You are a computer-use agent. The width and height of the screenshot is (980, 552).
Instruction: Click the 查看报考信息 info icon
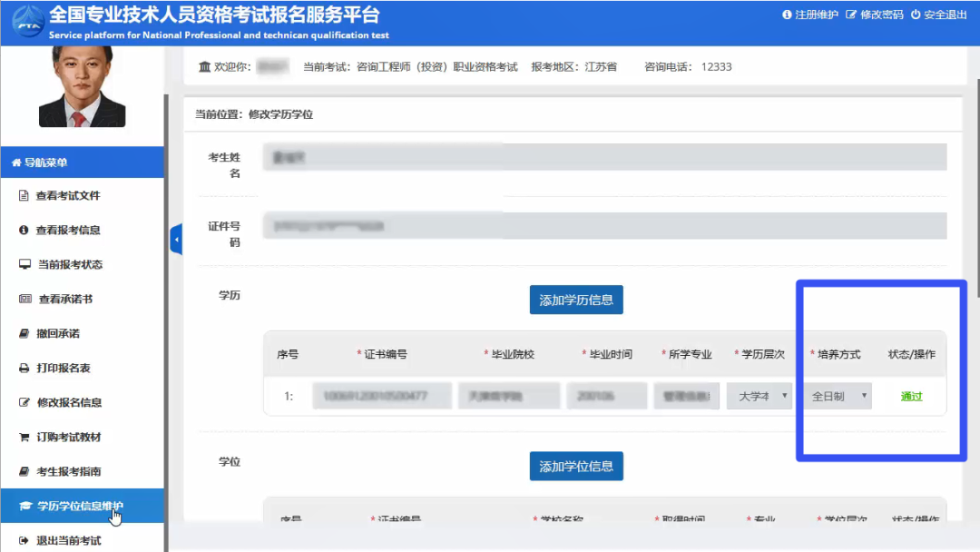pos(24,231)
